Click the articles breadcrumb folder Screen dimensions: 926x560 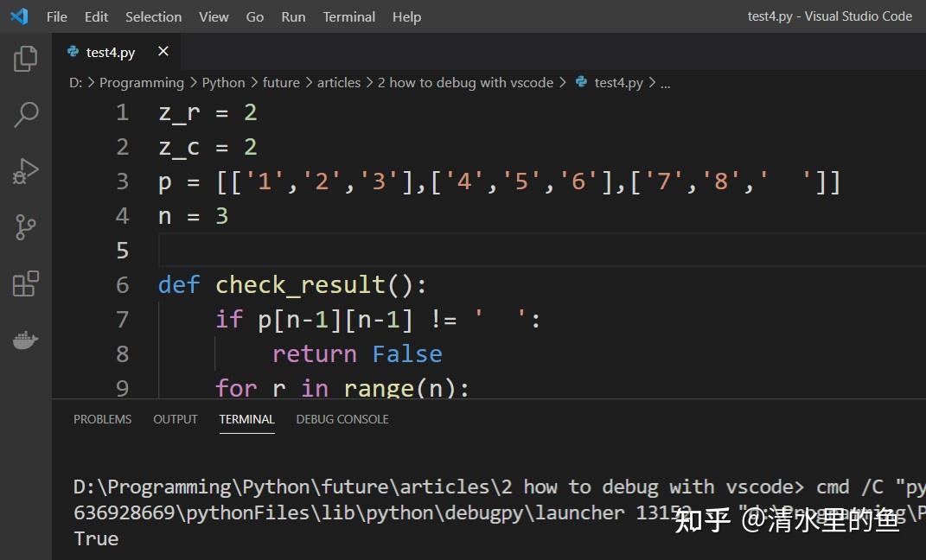339,83
